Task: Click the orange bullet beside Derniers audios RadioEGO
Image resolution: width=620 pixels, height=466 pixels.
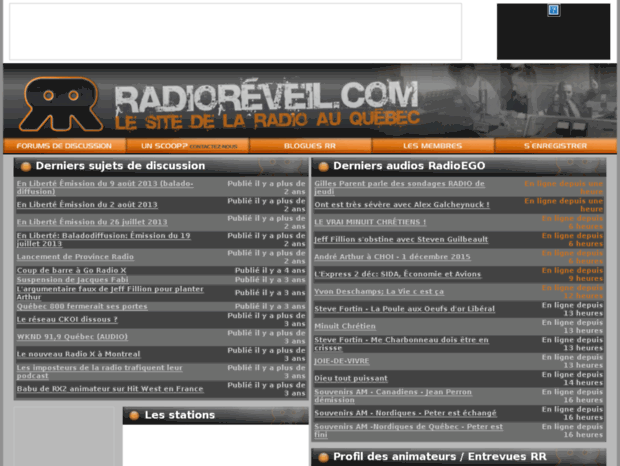Action: coord(323,166)
